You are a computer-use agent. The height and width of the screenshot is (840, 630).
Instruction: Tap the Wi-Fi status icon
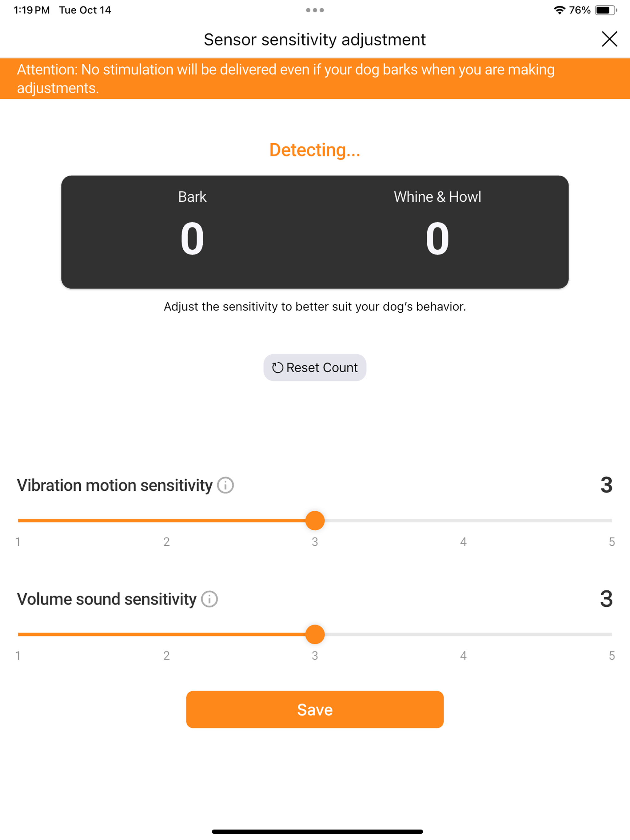[559, 10]
